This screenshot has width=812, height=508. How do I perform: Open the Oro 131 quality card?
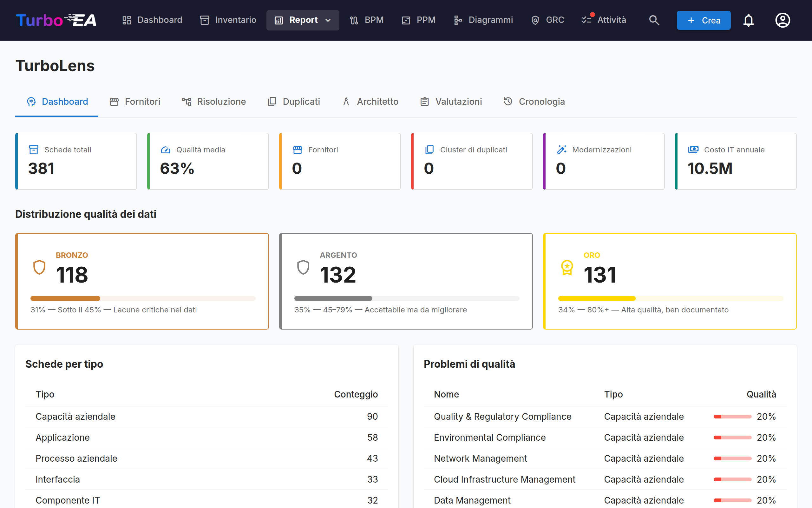(x=670, y=281)
